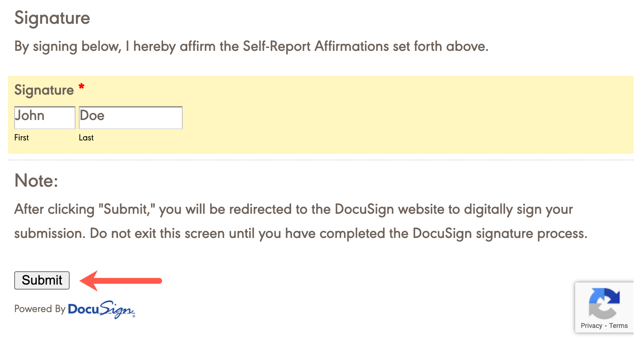Click the dotted separator line below signature
This screenshot has width=644, height=345.
pos(320,160)
